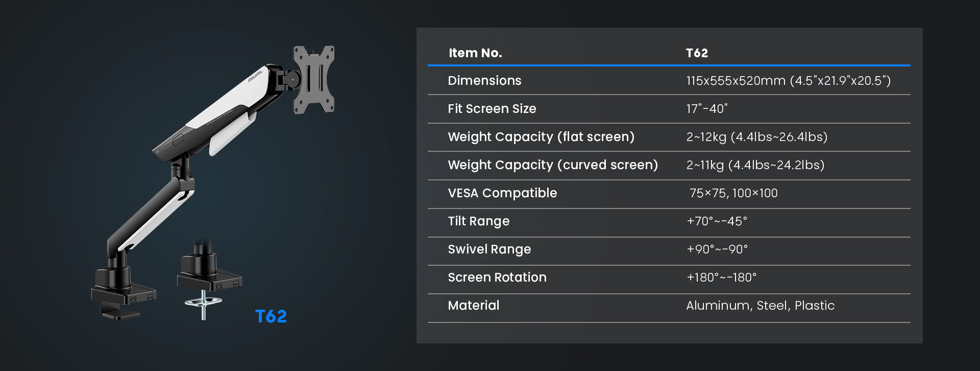This screenshot has width=980, height=371.
Task: Click the 2~11kg curved screen weight value
Action: [x=755, y=165]
